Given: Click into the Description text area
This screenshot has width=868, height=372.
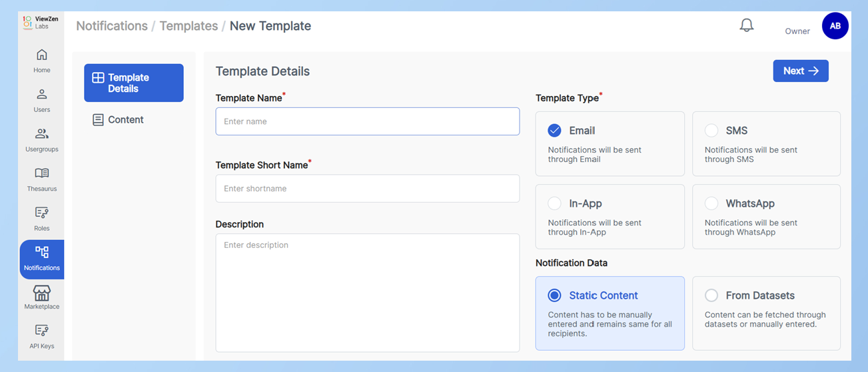Looking at the screenshot, I should point(367,292).
